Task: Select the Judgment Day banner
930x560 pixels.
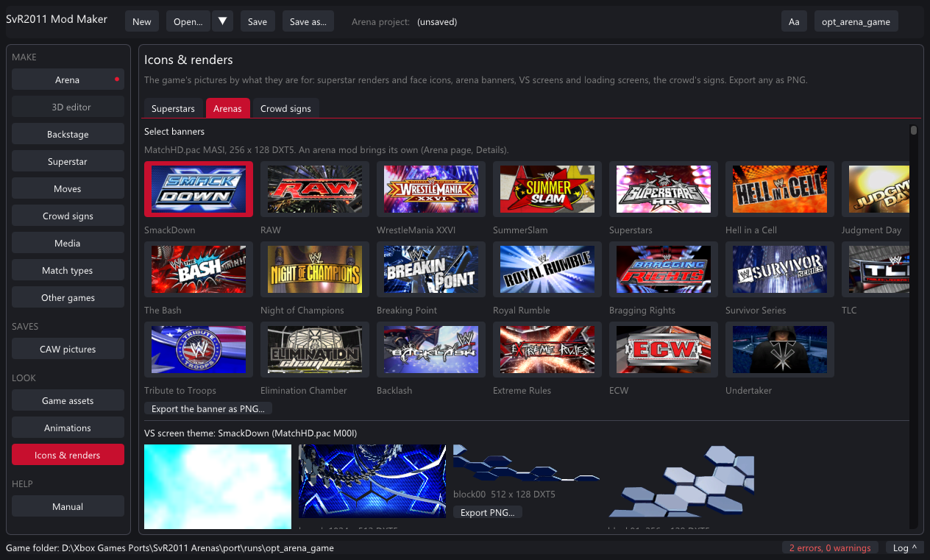Action: coord(876,189)
